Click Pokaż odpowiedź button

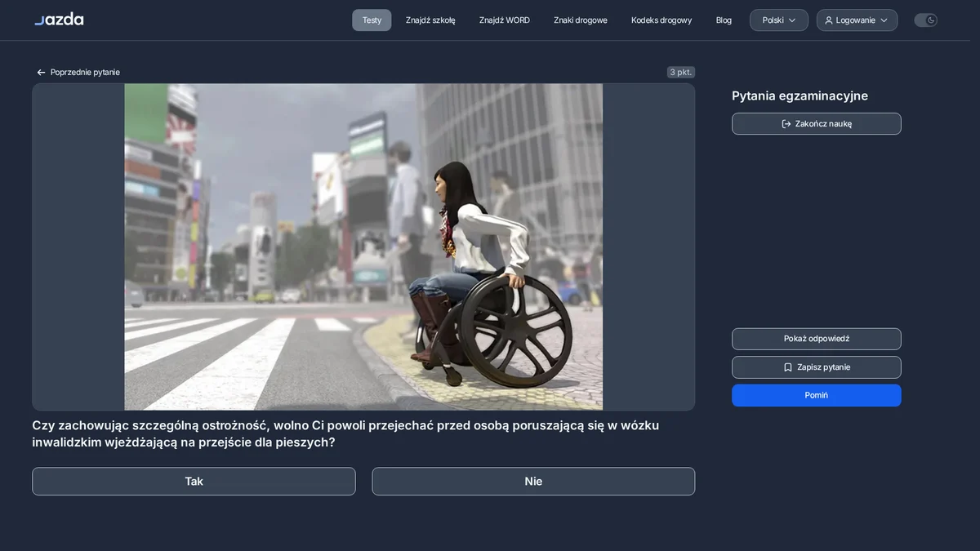pyautogui.click(x=817, y=339)
